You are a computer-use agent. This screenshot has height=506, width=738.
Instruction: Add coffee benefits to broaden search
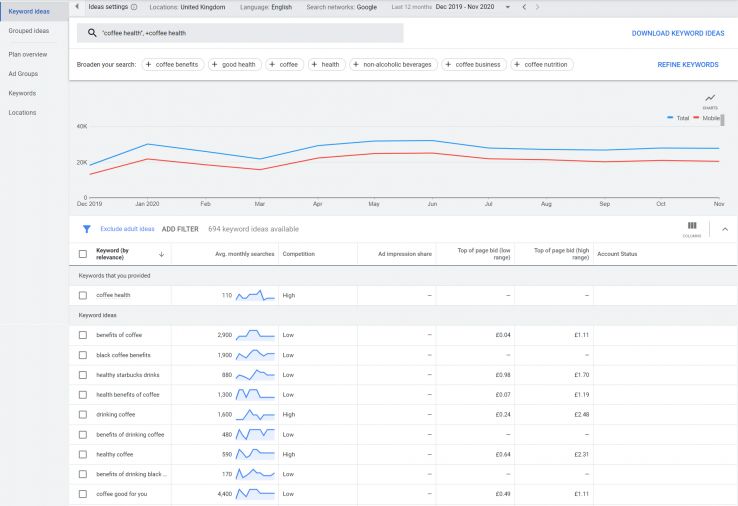[x=174, y=64]
